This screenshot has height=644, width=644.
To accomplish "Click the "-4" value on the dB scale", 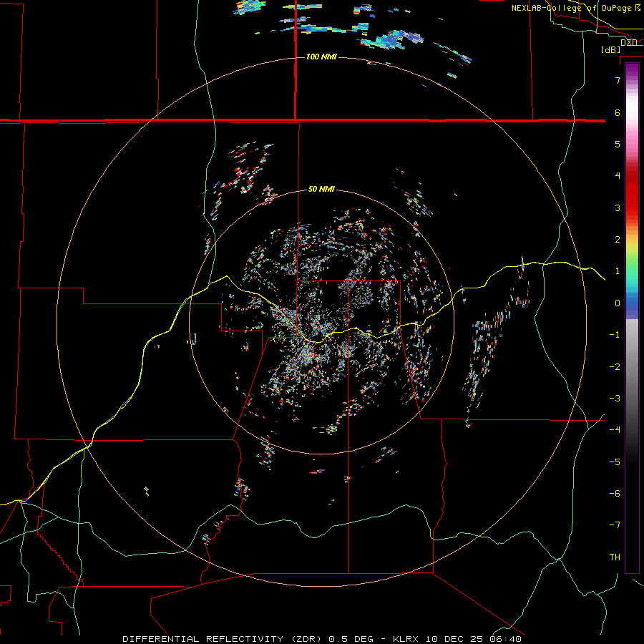I will (615, 430).
